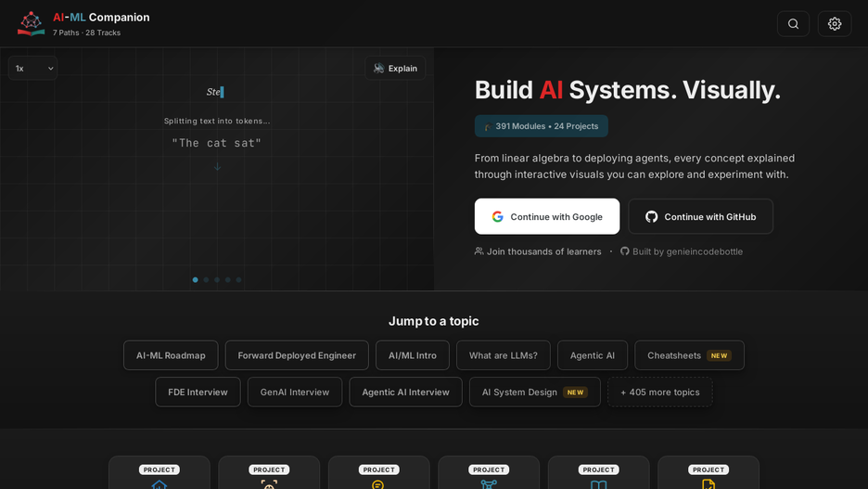Open search with the magnifier icon
The width and height of the screenshot is (868, 489).
(793, 24)
